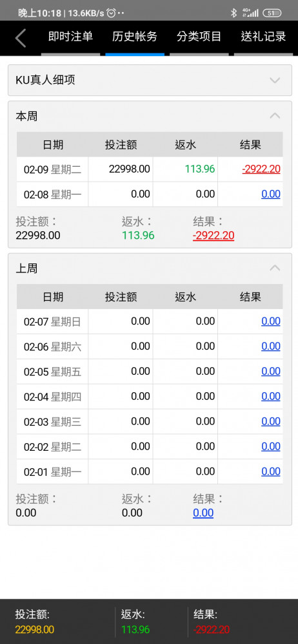298x644 pixels.
Task: Open the 0.00 result for 02-06 星期六
Action: [271, 346]
